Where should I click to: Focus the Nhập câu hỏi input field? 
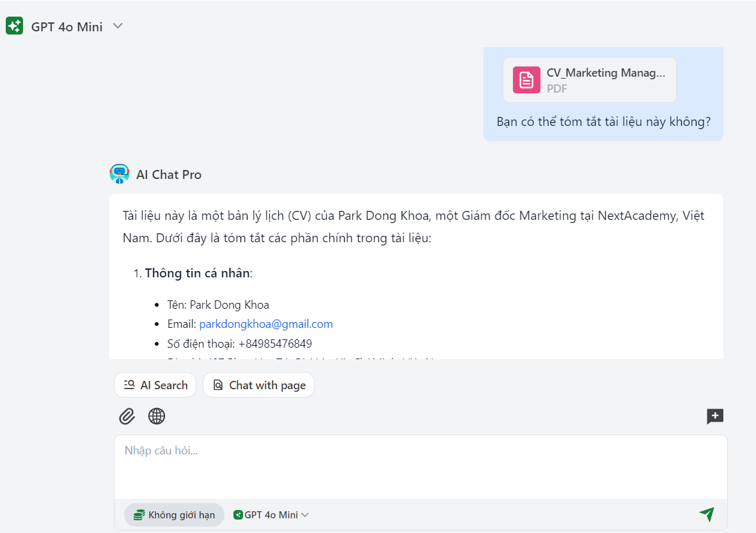[420, 467]
